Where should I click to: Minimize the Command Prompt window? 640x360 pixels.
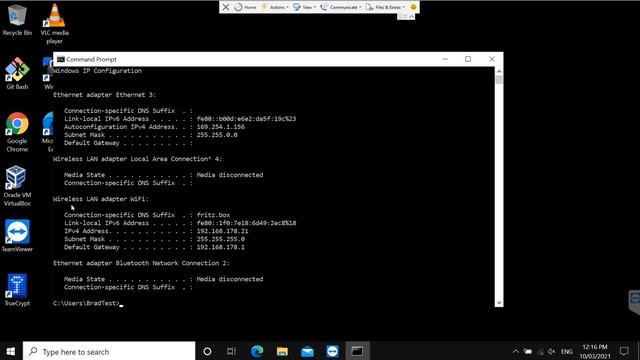[445, 59]
